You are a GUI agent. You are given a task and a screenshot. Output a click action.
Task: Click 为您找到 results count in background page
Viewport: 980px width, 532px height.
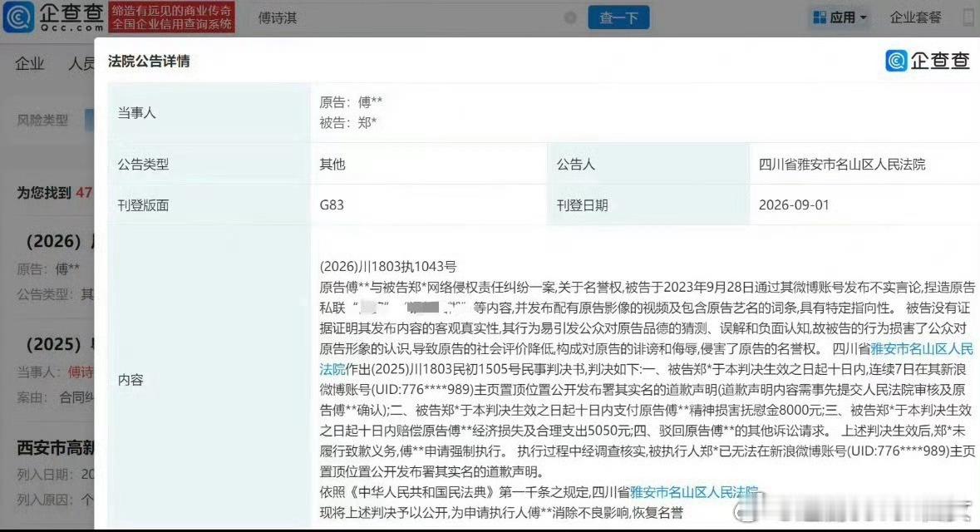tap(54, 193)
